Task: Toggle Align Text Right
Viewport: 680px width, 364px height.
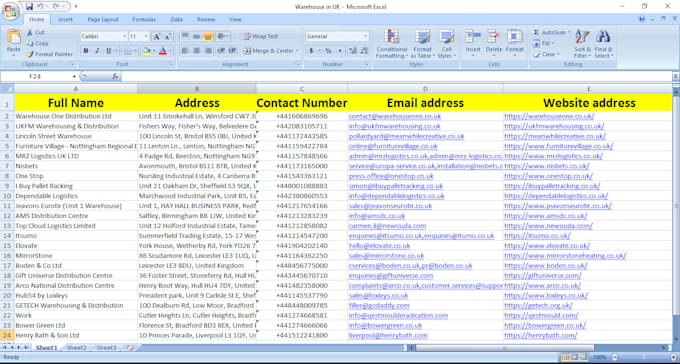Action: point(208,51)
